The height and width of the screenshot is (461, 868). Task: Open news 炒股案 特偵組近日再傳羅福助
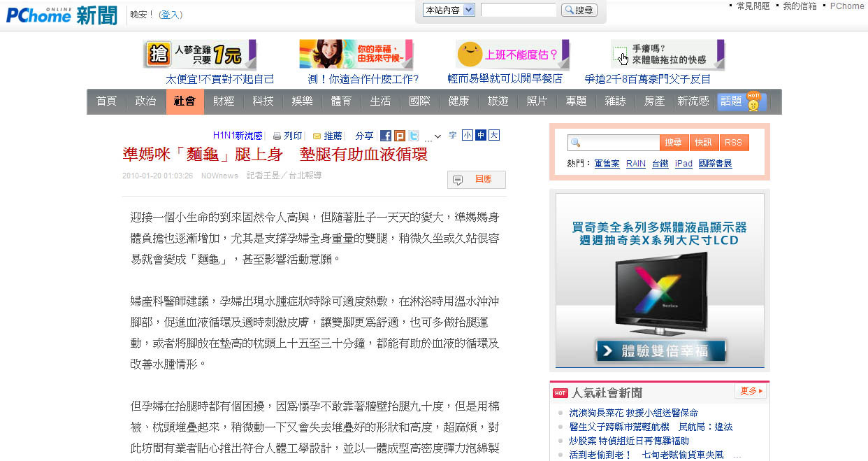click(x=629, y=441)
